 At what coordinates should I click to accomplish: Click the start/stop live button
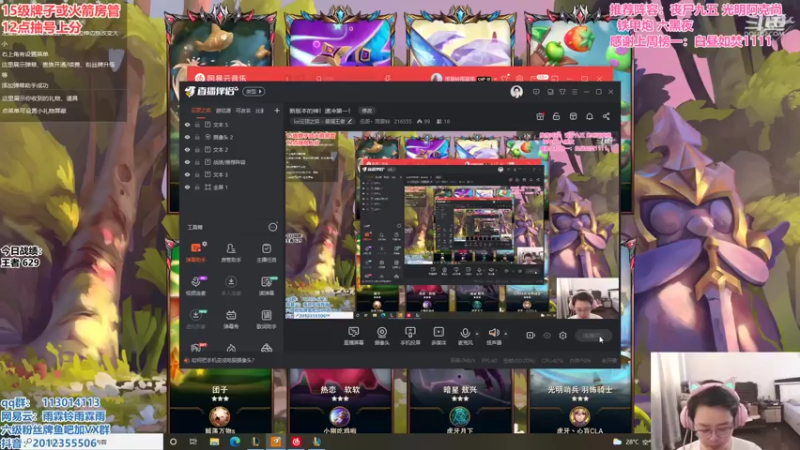pos(593,336)
